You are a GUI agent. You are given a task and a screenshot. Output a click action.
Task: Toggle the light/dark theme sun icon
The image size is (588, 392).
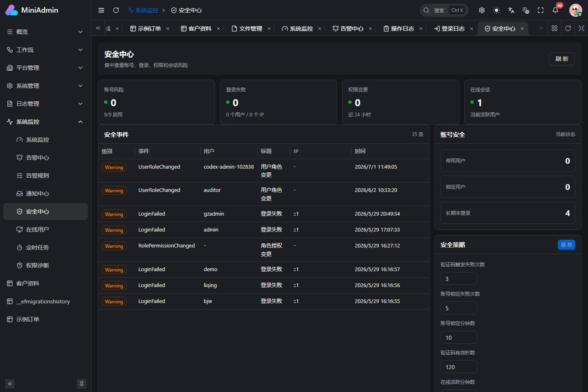(497, 10)
